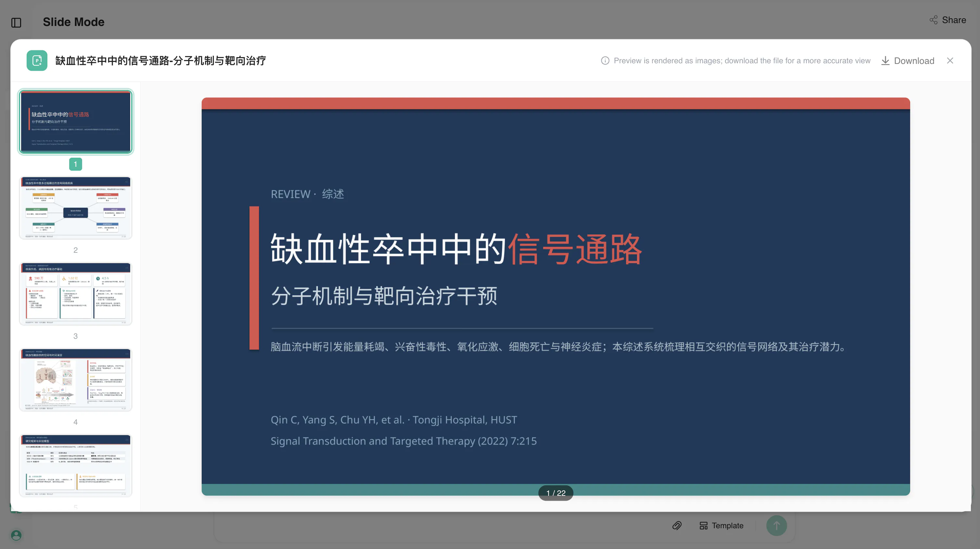980x549 pixels.
Task: Click the share network icon
Action: click(x=934, y=20)
